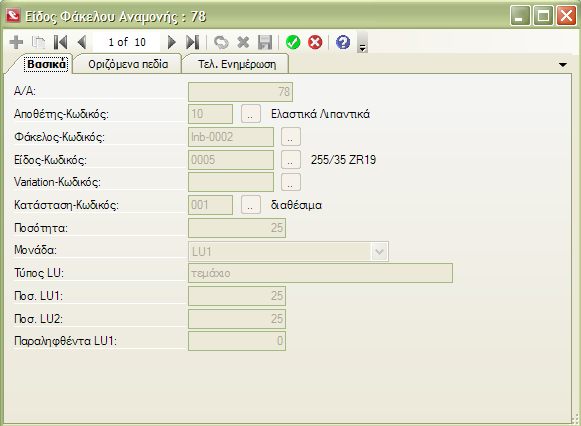Click the item description '255/35 ZR19'
Viewport: 581px width, 426px height.
pyautogui.click(x=343, y=160)
